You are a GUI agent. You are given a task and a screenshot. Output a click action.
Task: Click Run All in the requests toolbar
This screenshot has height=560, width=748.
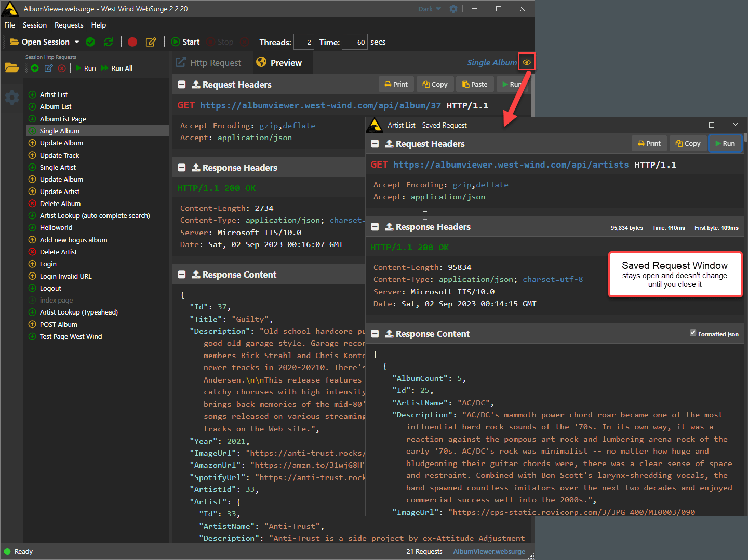pyautogui.click(x=117, y=68)
